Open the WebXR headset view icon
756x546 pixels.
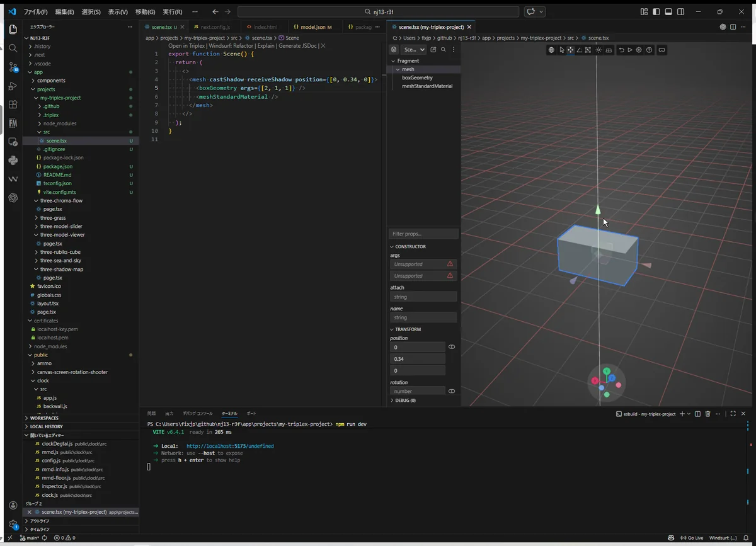661,50
